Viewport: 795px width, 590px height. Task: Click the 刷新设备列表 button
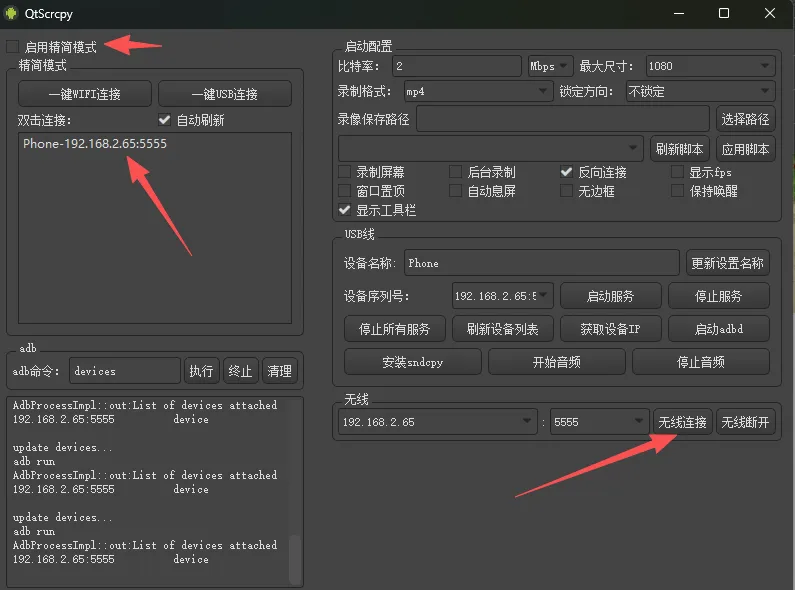click(502, 328)
